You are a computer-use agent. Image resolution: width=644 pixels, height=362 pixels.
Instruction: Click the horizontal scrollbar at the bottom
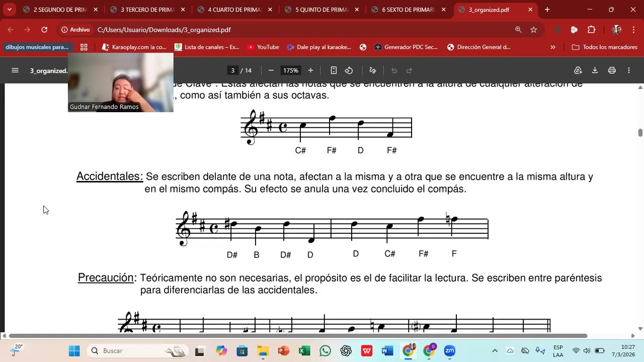click(x=298, y=336)
